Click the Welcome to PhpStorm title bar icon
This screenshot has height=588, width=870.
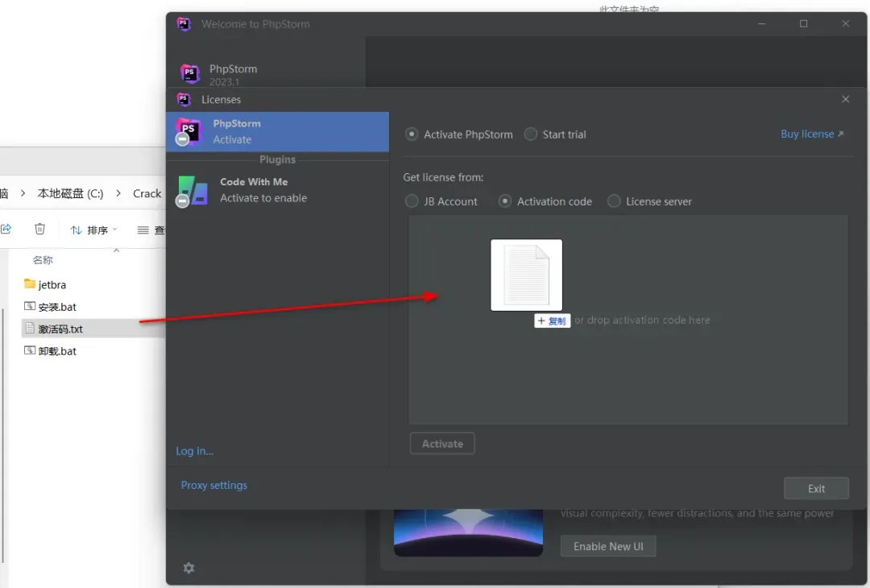(x=184, y=24)
